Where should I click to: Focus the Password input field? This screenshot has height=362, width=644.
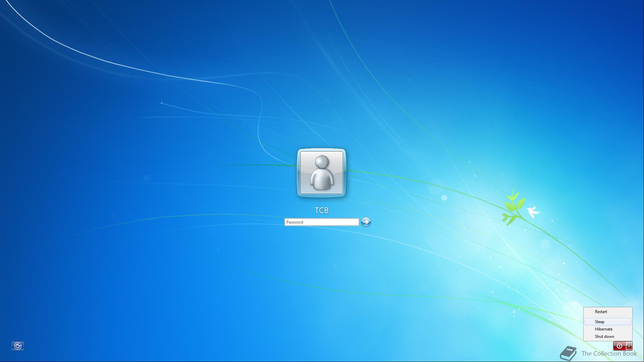click(x=322, y=222)
